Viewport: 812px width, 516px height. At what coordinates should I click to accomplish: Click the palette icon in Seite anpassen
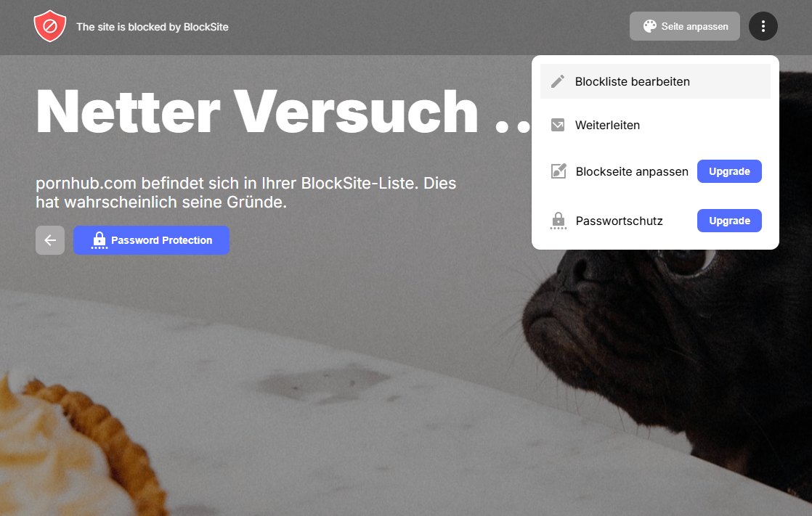pos(649,26)
